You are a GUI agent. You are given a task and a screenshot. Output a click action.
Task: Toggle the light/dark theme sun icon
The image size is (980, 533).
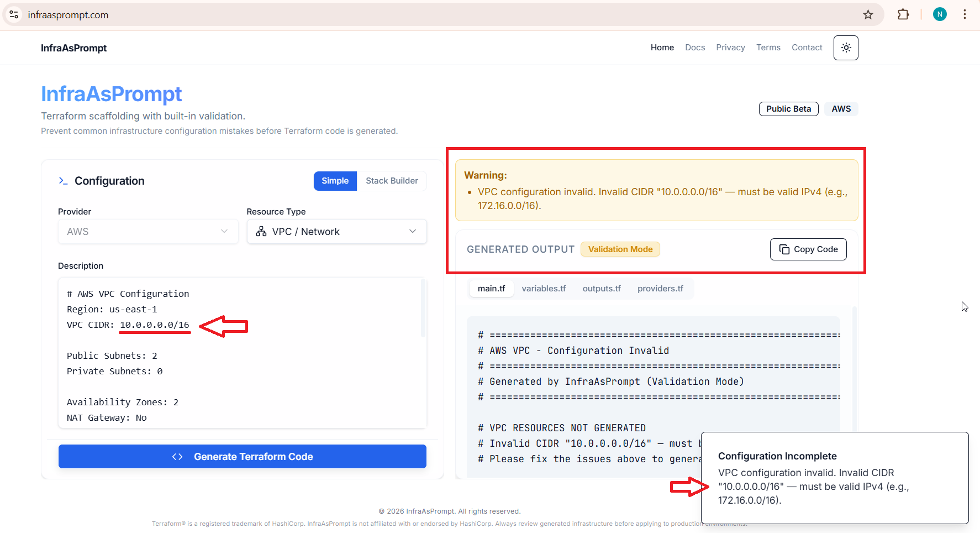845,48
